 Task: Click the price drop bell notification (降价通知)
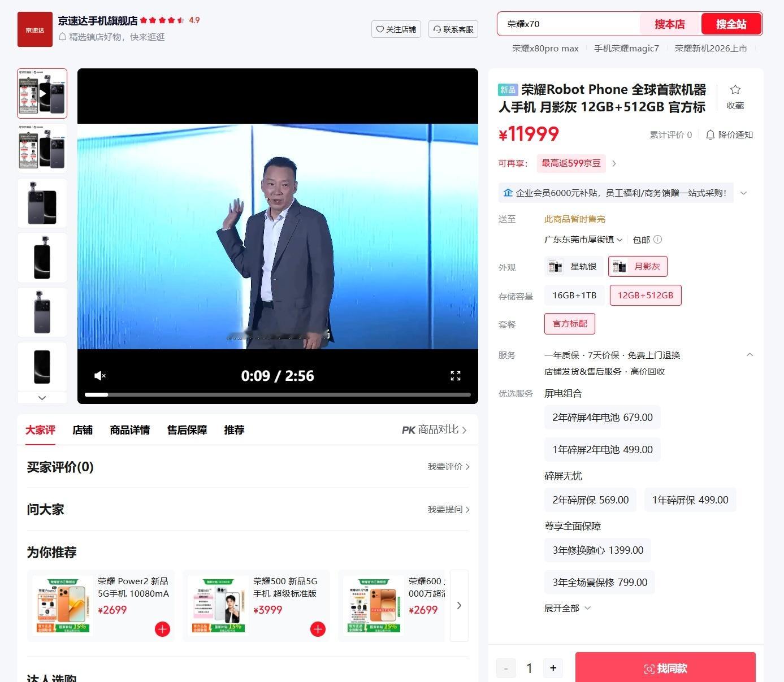click(730, 134)
